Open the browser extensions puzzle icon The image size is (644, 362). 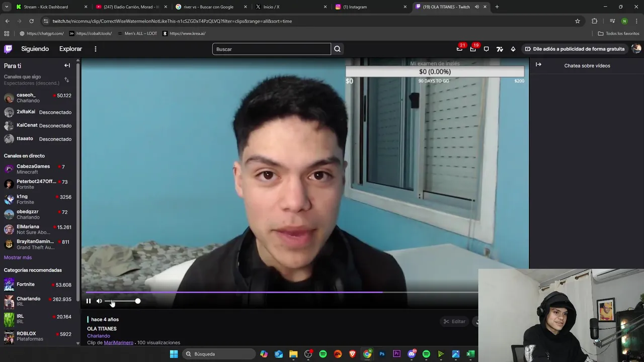click(594, 21)
